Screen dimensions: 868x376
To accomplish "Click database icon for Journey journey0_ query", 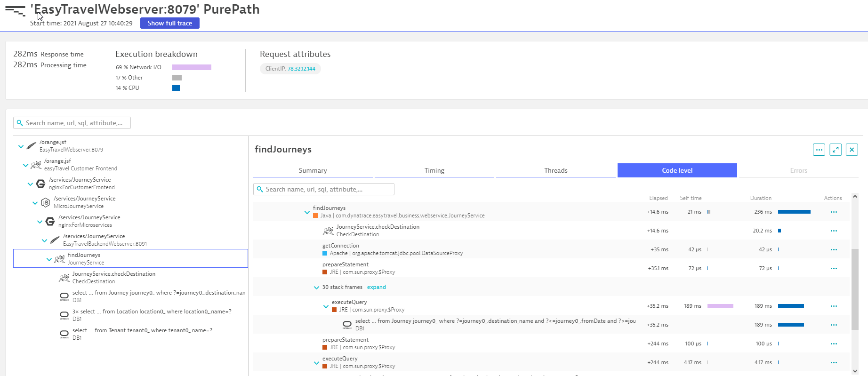I will tap(64, 296).
